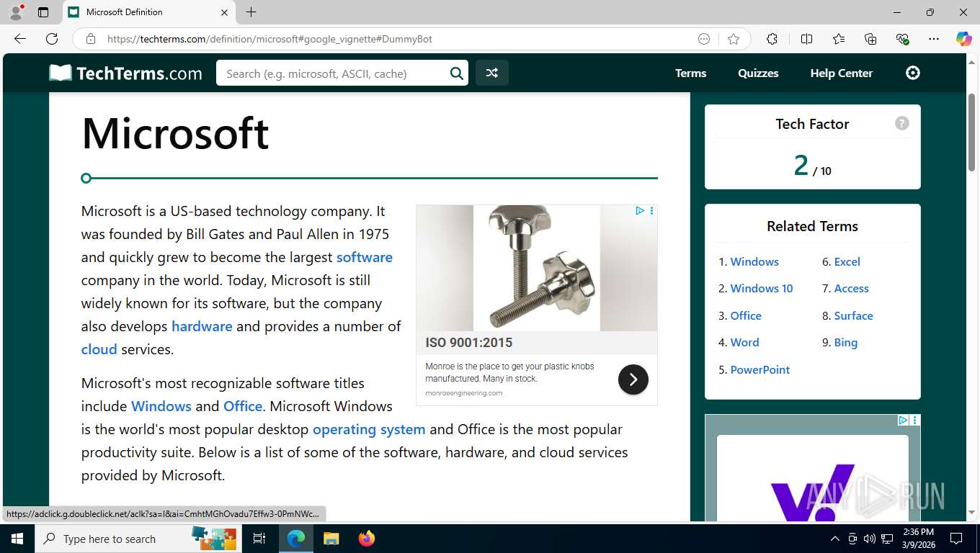Click the ad's round arrow button
980x553 pixels.
[x=633, y=379]
